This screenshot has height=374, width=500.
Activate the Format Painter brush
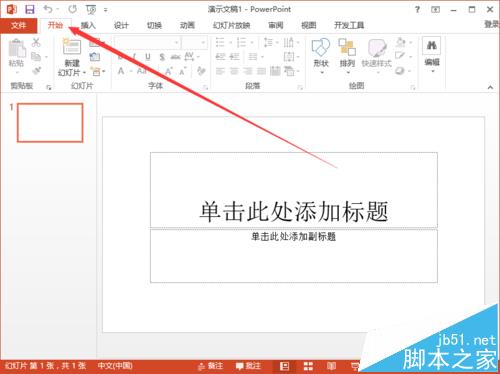tap(36, 71)
